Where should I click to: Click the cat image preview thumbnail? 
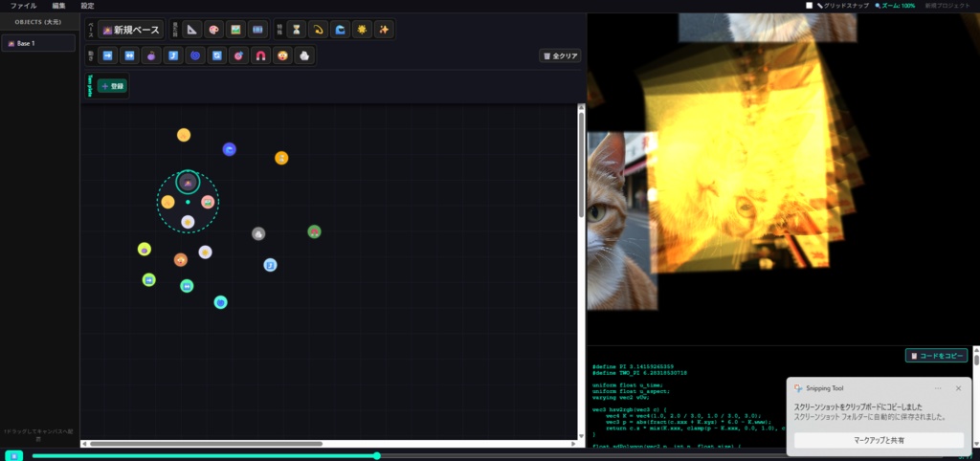[622, 220]
